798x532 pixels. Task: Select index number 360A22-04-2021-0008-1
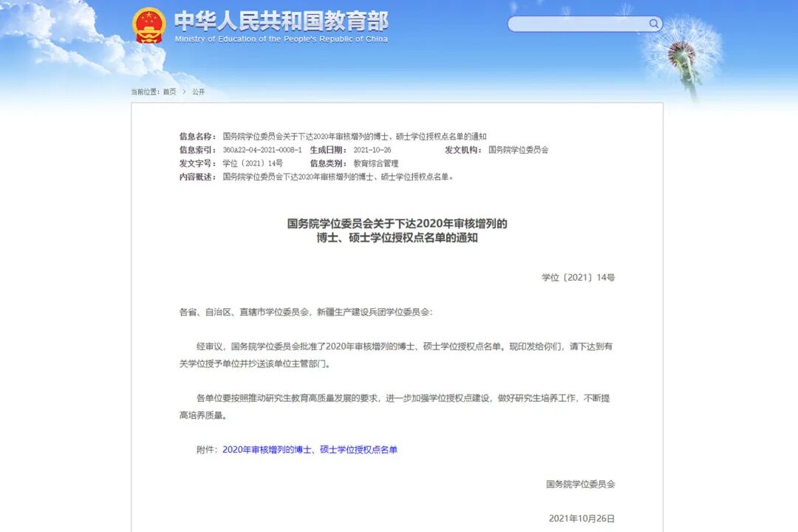262,150
